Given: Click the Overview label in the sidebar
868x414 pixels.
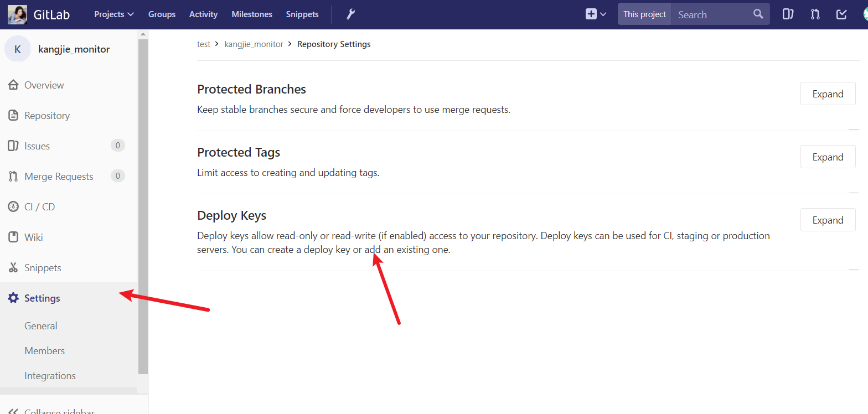Looking at the screenshot, I should click(x=44, y=85).
